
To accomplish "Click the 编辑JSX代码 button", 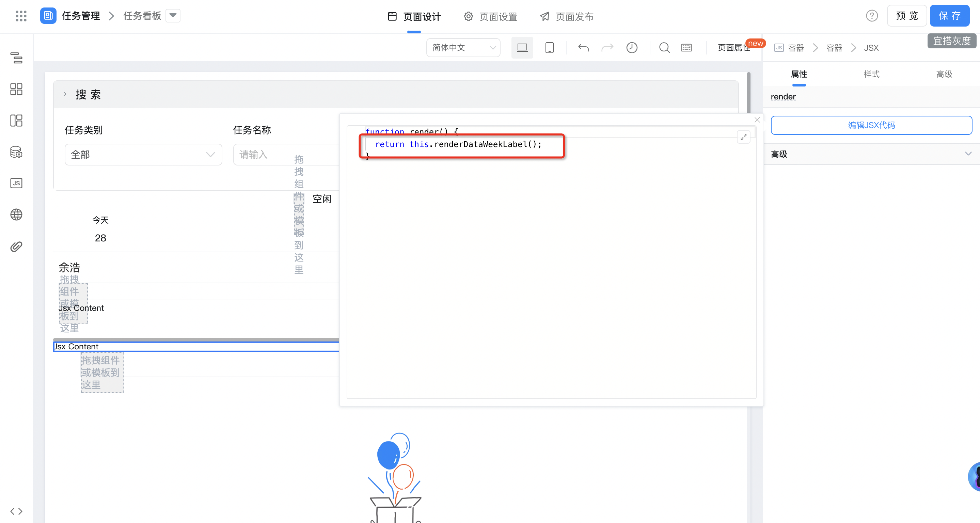I will click(x=871, y=125).
